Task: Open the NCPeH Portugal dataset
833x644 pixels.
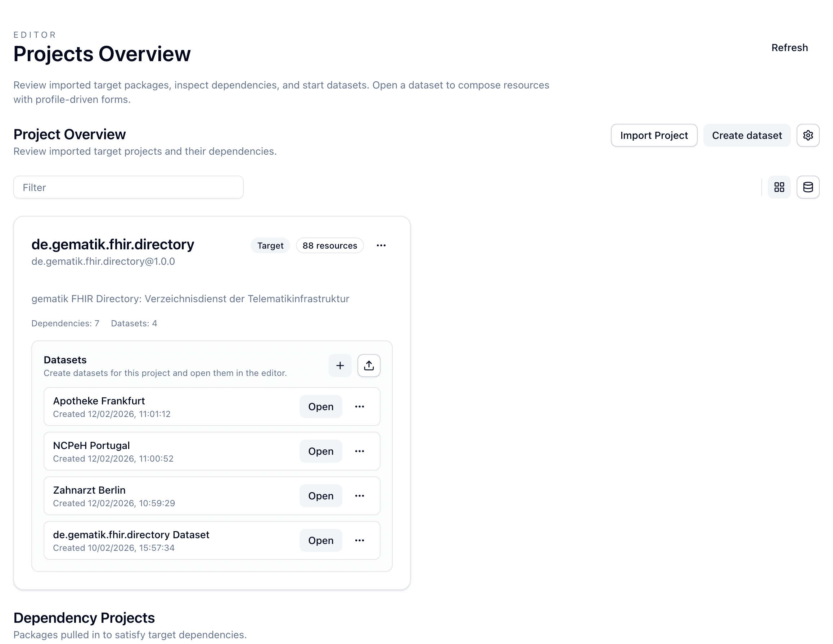Action: pyautogui.click(x=320, y=451)
